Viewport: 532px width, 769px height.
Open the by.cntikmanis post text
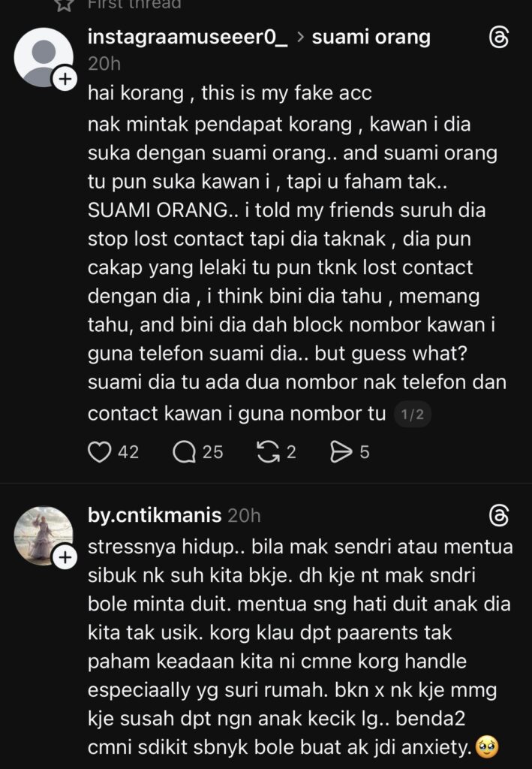300,647
